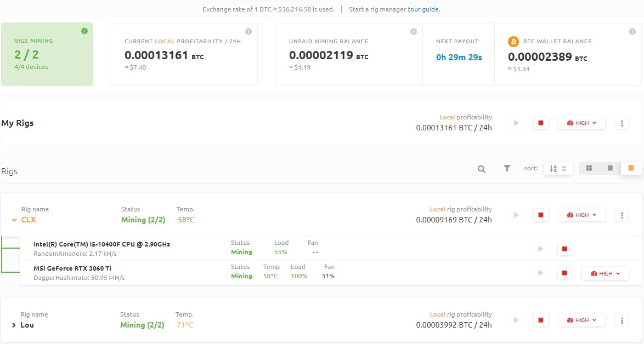Click Lou rig 71°C temperature
Image resolution: width=644 pixels, height=344 pixels.
pos(185,325)
